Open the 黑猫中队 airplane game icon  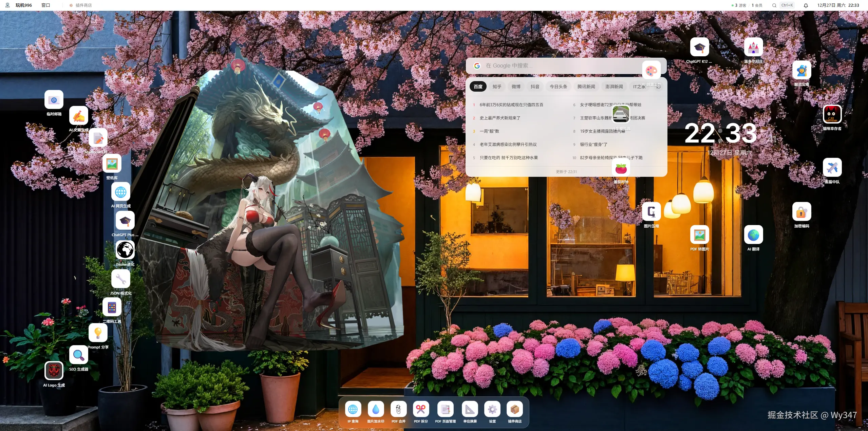pyautogui.click(x=832, y=168)
